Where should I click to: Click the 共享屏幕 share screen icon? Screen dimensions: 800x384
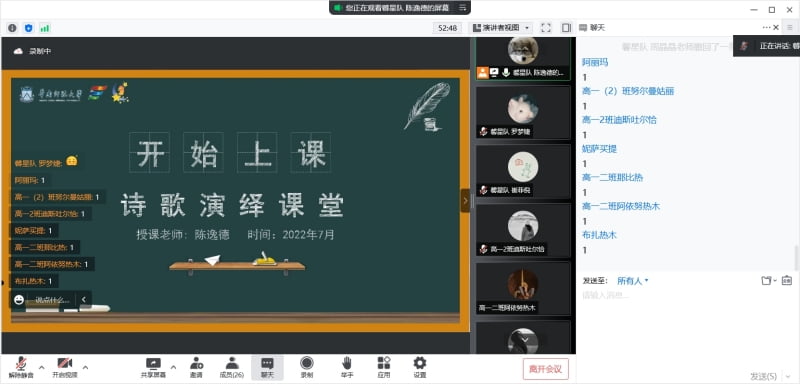click(153, 368)
